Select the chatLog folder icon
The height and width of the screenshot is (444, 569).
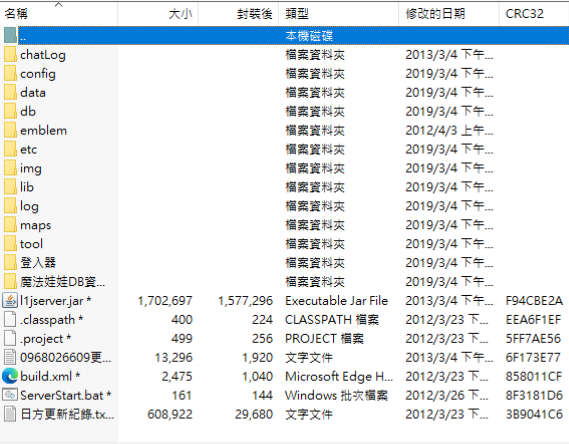coord(10,55)
